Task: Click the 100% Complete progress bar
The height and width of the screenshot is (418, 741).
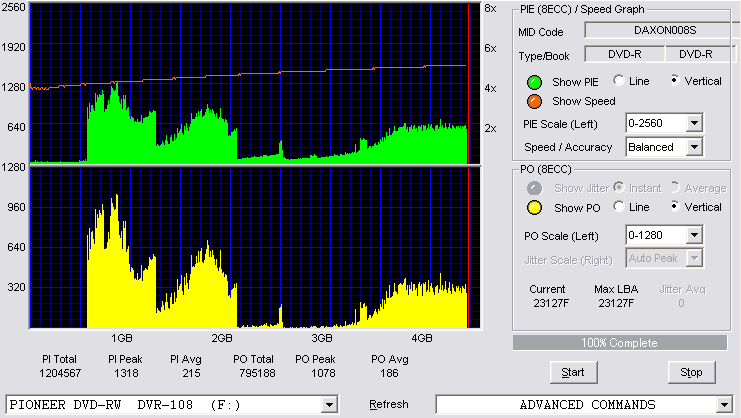Action: click(x=620, y=343)
